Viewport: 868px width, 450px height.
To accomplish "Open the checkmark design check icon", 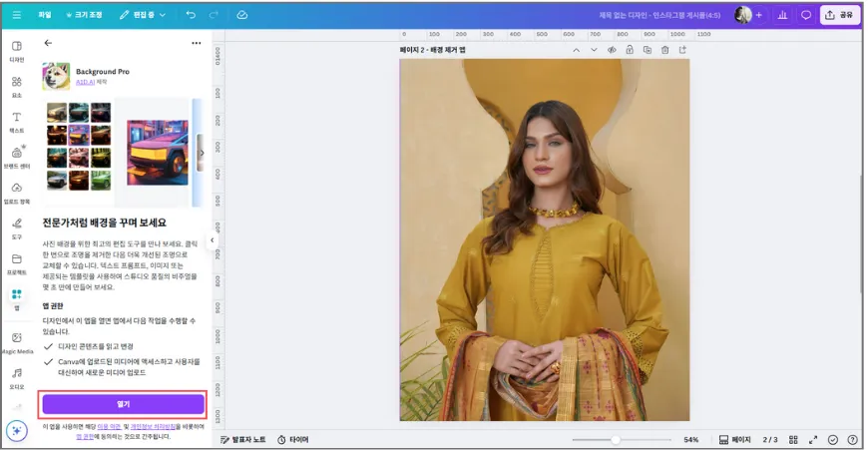I will click(x=832, y=439).
